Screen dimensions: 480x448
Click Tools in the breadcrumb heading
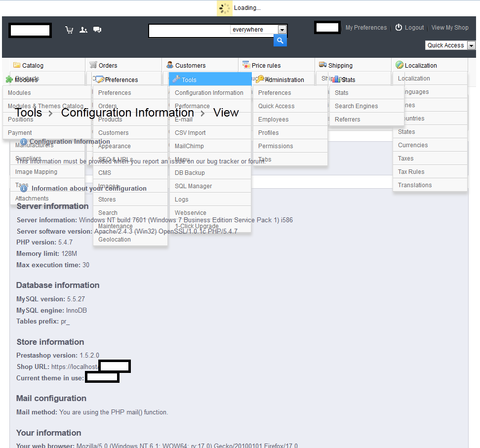point(29,113)
